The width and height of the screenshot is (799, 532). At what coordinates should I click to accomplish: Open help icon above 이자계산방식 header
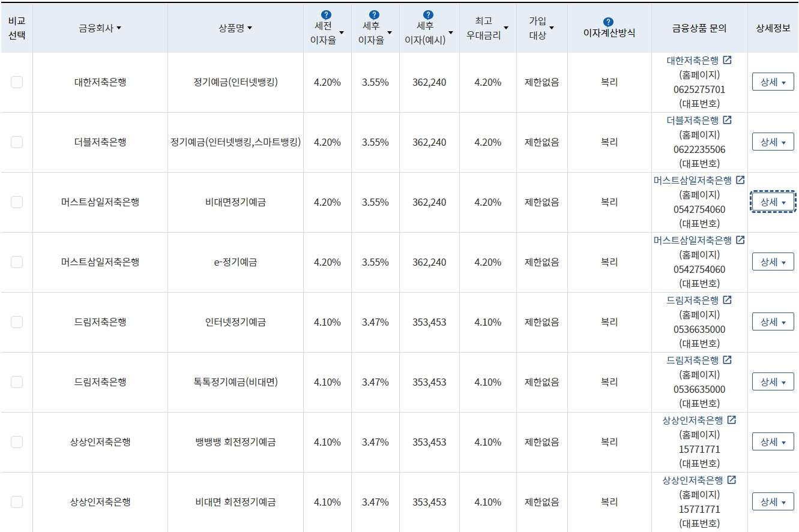[x=609, y=22]
